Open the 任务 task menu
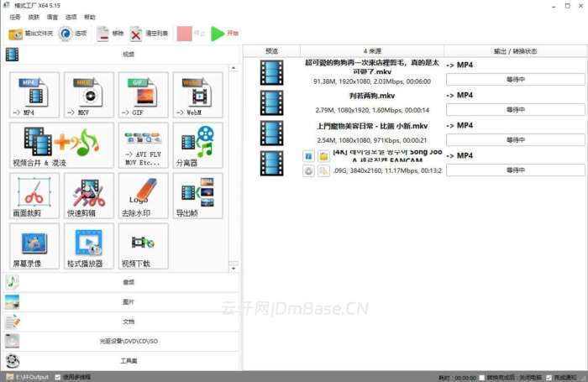The width and height of the screenshot is (588, 382). 15,18
